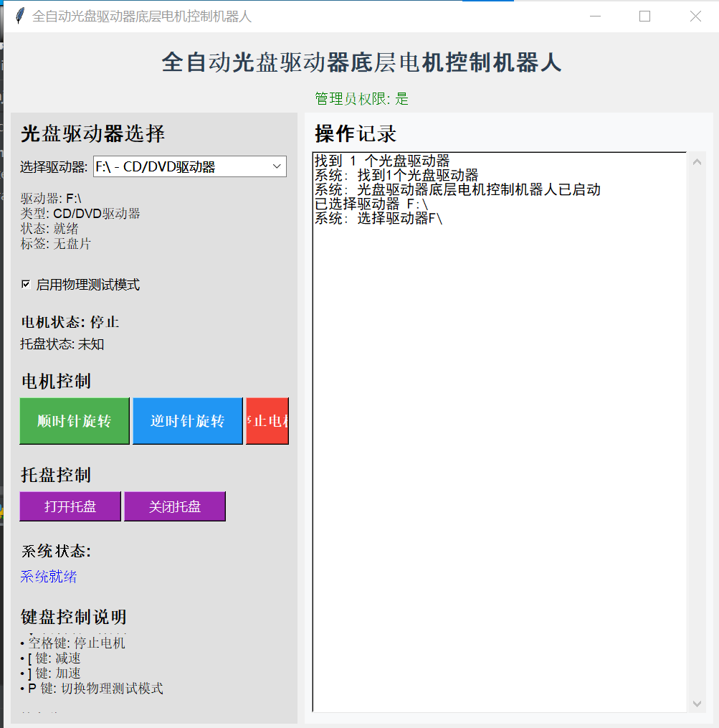Maximize the application window
Viewport: 719px width, 728px height.
tap(644, 16)
